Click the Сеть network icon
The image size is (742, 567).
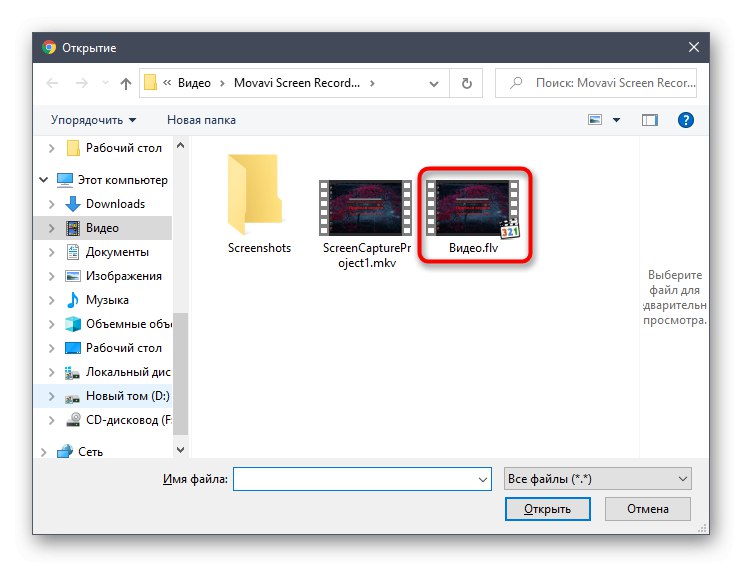point(64,452)
